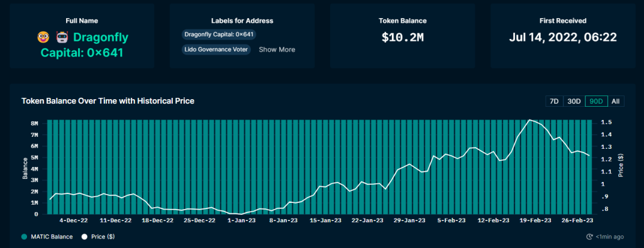Click the First Received heading
This screenshot has width=644, height=248.
pyautogui.click(x=563, y=21)
